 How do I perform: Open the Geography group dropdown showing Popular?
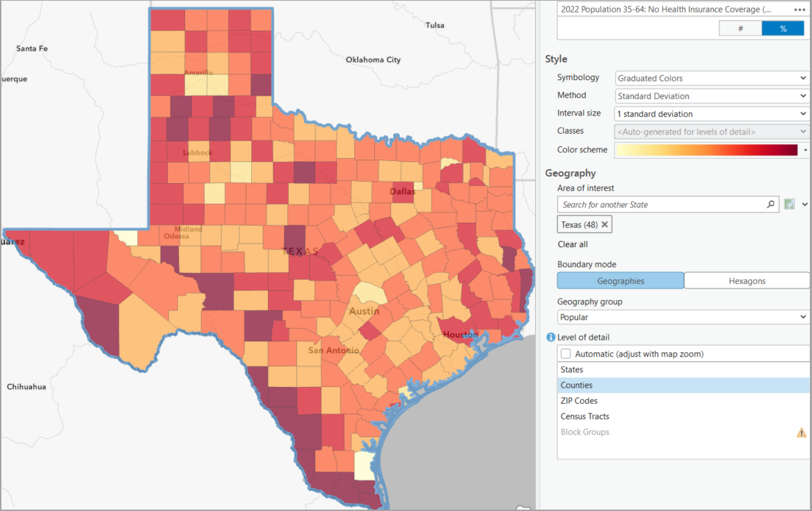pyautogui.click(x=683, y=317)
